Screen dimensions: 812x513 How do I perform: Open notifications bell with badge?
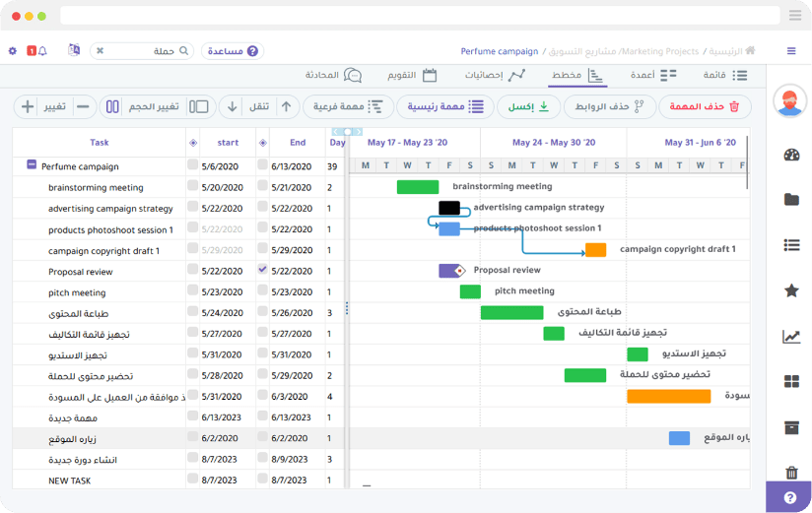pyautogui.click(x=36, y=51)
